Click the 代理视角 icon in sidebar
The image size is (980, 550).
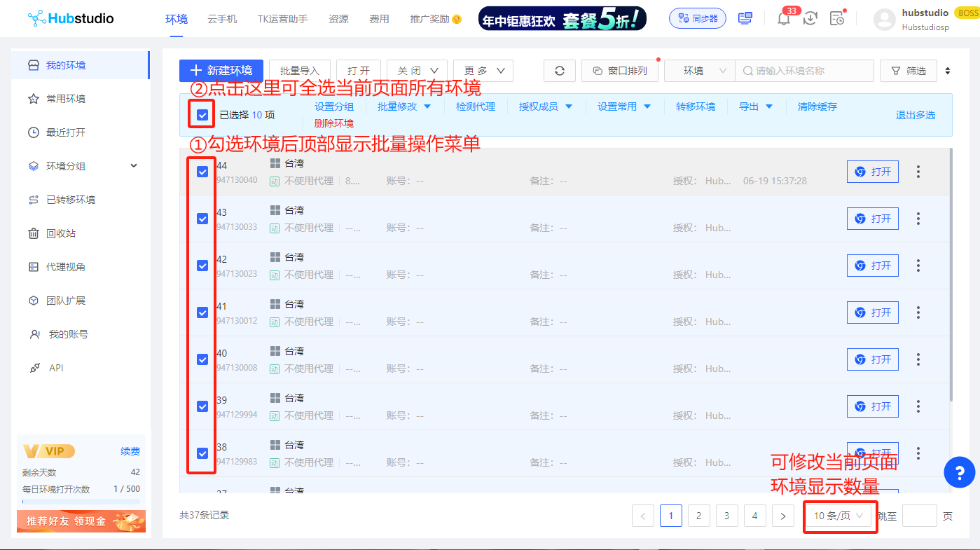[33, 267]
